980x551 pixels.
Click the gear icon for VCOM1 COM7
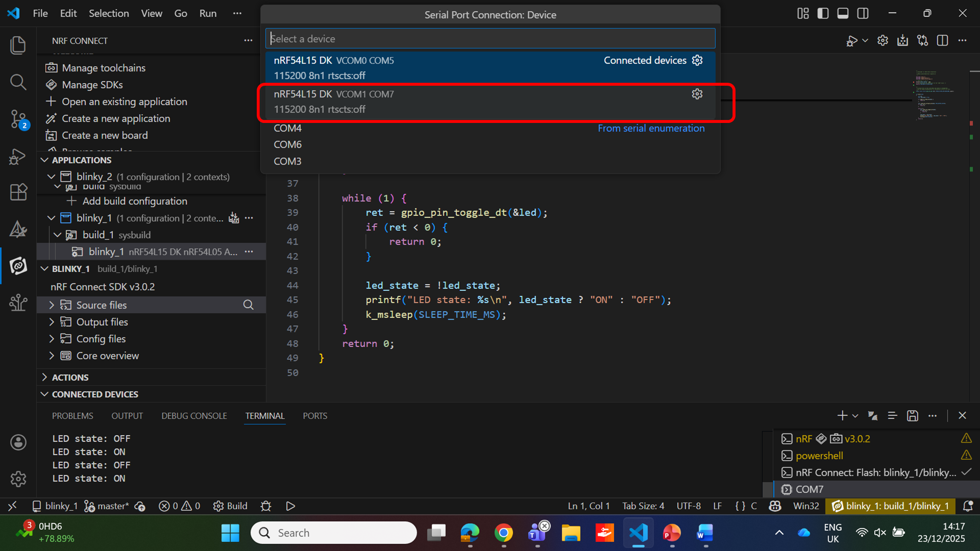point(697,94)
